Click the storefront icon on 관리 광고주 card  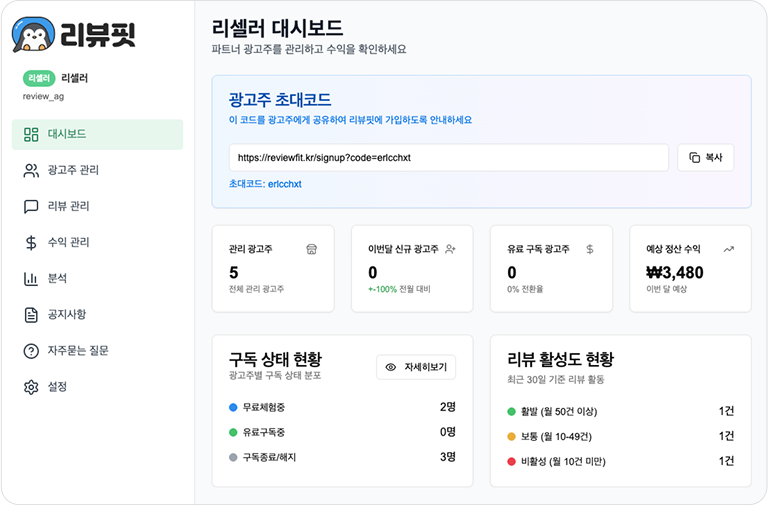[311, 249]
